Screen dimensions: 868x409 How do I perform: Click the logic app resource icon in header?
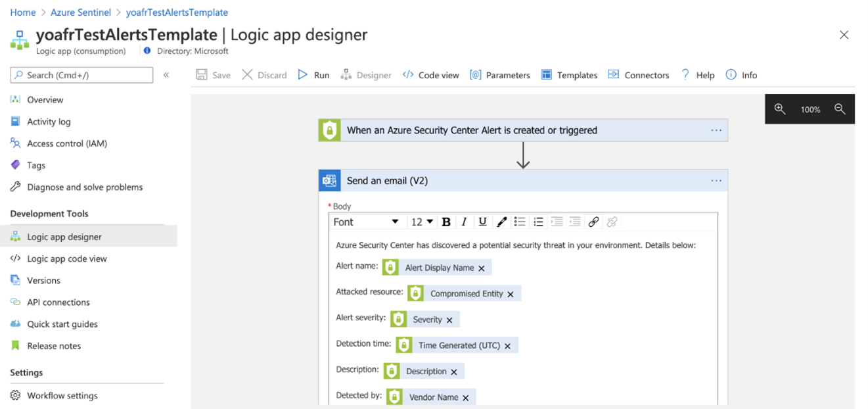coord(20,39)
